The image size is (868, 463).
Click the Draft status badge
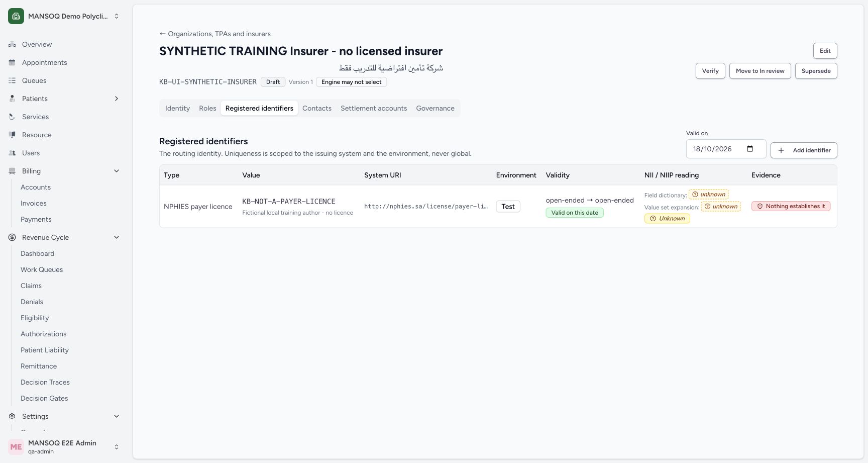[x=273, y=82]
